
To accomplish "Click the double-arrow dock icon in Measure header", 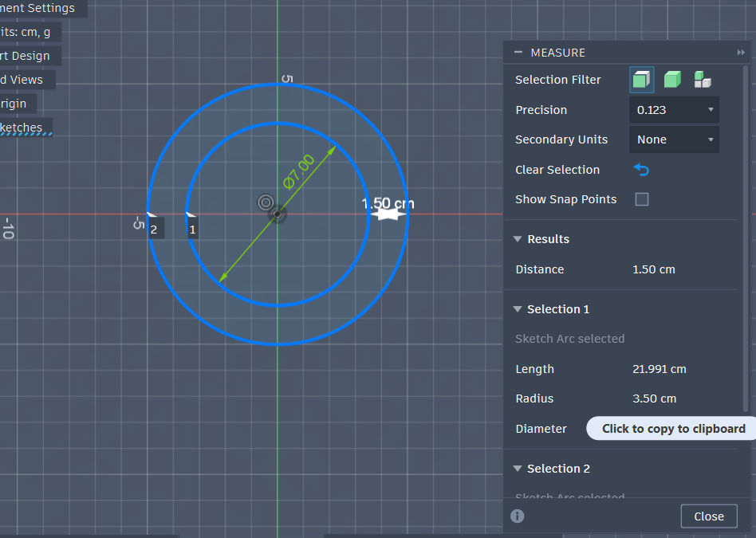I will click(741, 52).
